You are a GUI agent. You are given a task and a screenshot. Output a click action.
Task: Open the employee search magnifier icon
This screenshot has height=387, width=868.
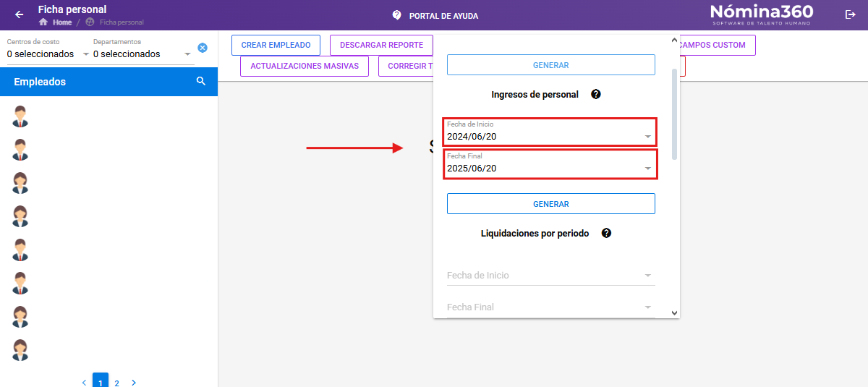click(x=201, y=82)
